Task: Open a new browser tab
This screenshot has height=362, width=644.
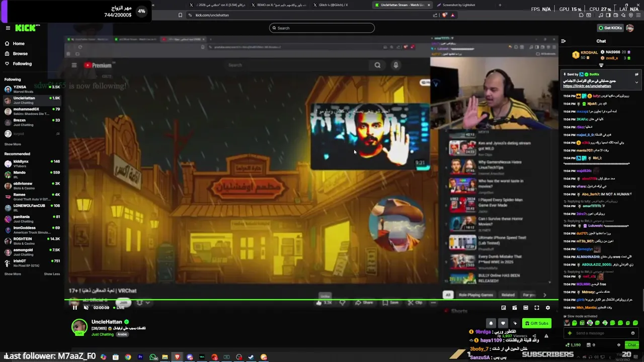Action: pyautogui.click(x=500, y=5)
